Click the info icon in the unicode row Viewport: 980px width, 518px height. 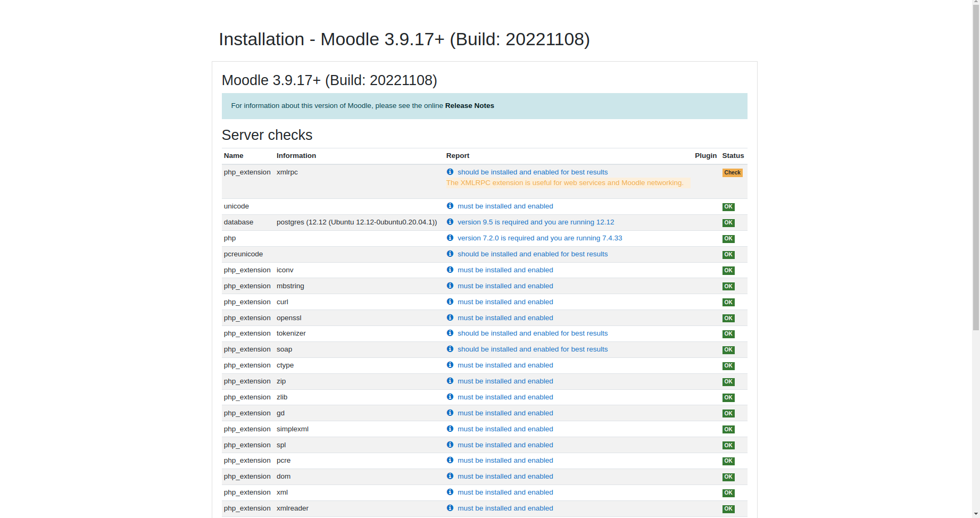(450, 206)
